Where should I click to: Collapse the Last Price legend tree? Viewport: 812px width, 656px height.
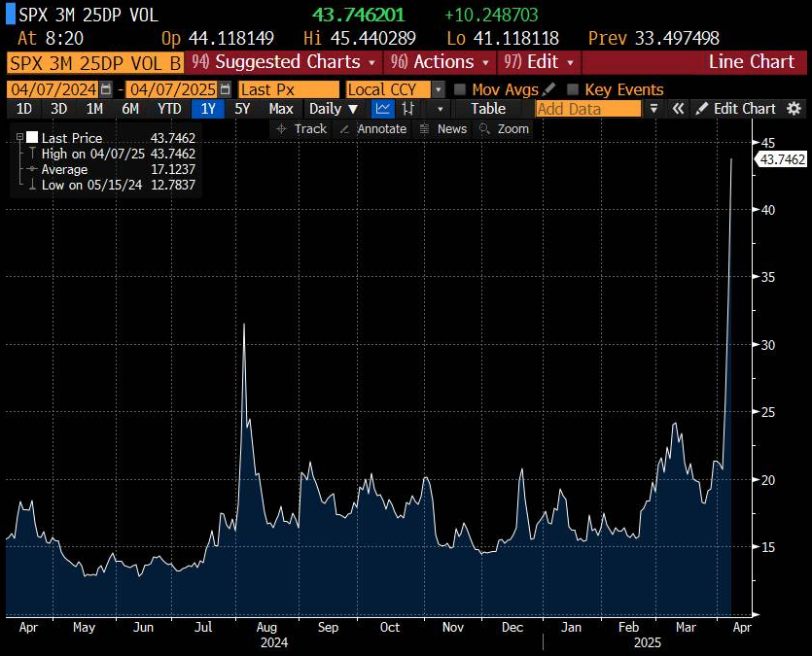pyautogui.click(x=19, y=138)
